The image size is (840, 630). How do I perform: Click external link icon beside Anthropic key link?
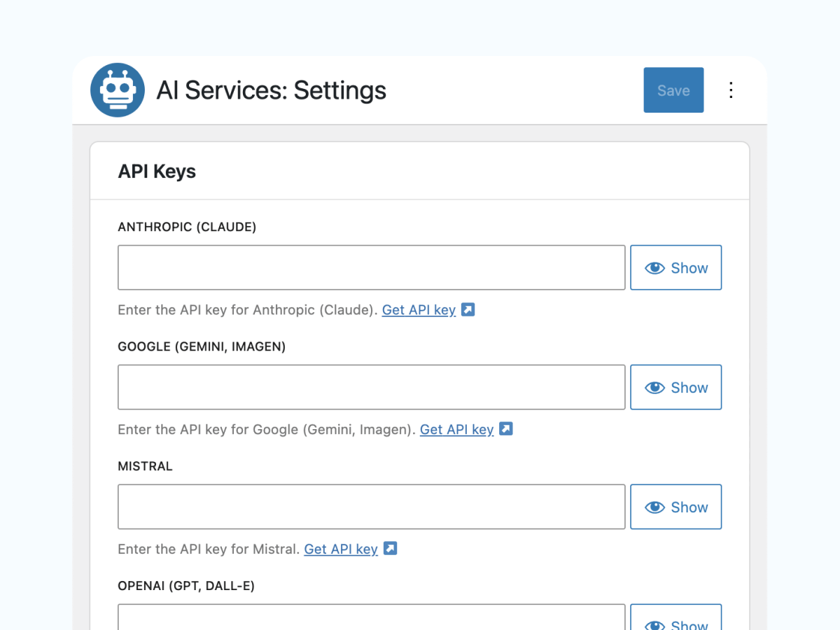point(468,309)
